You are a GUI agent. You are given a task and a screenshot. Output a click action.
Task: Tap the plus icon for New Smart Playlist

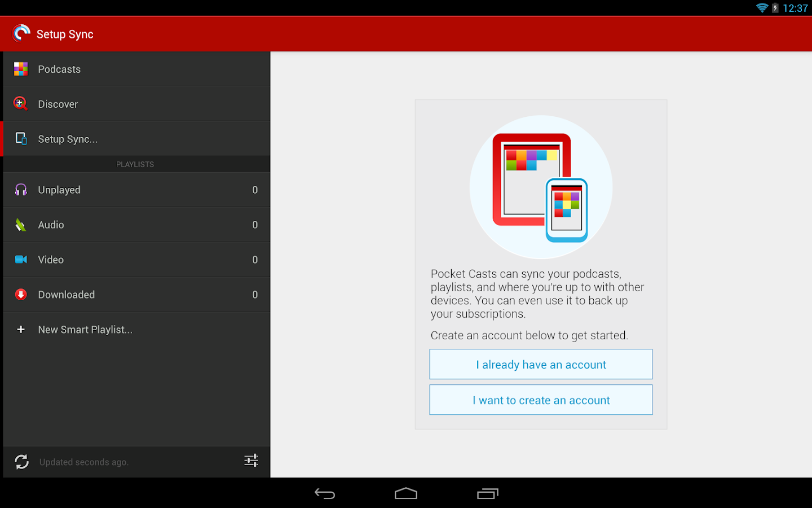(21, 329)
